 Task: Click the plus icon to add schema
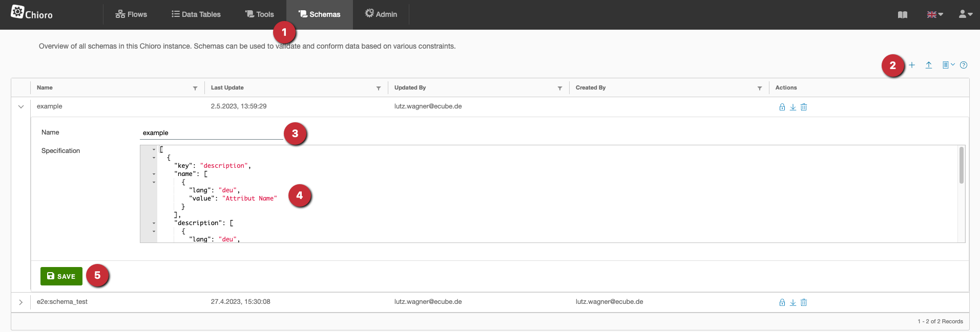tap(912, 65)
